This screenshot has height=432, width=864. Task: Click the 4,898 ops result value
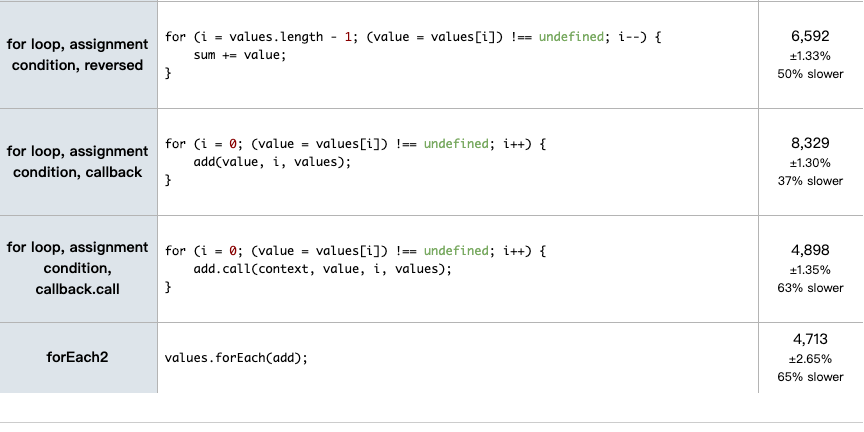click(x=810, y=250)
